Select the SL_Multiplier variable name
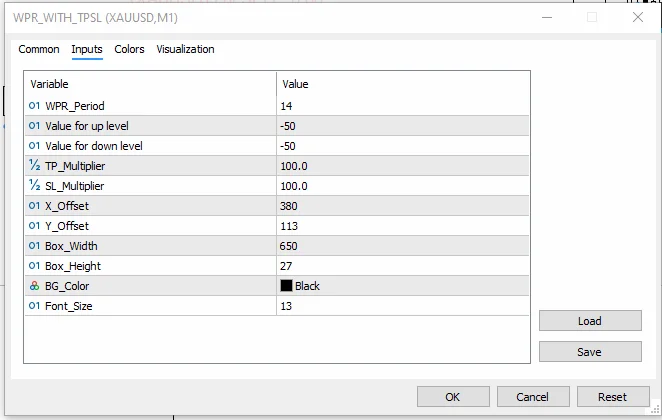The image size is (662, 420). pyautogui.click(x=75, y=186)
